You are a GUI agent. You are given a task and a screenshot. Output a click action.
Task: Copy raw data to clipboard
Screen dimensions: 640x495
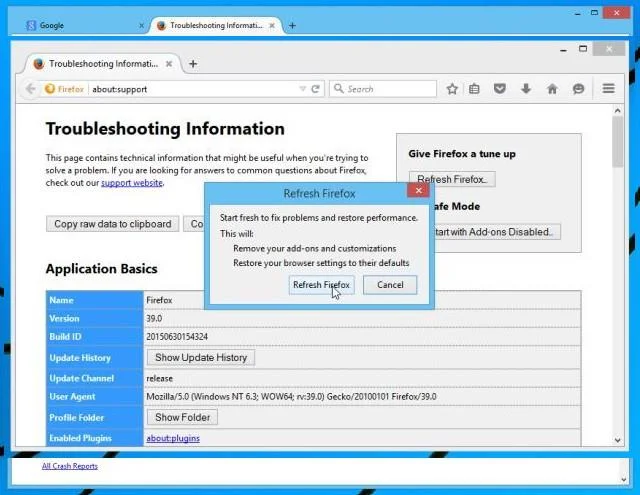[113, 224]
